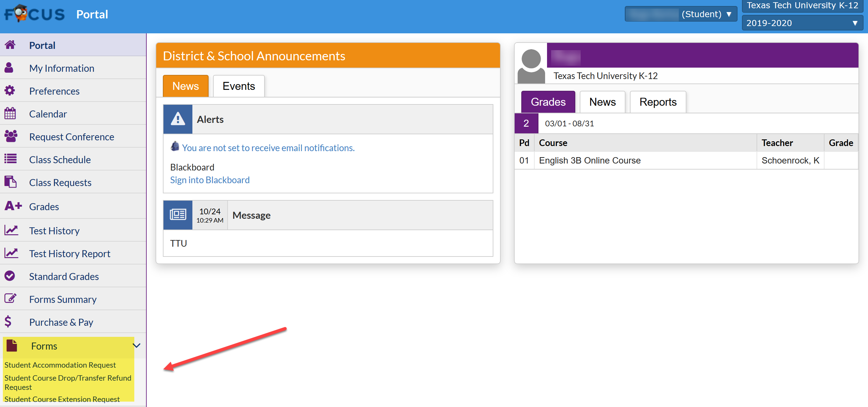Open Class Requests
Viewport: 868px width, 407px height.
point(73,182)
